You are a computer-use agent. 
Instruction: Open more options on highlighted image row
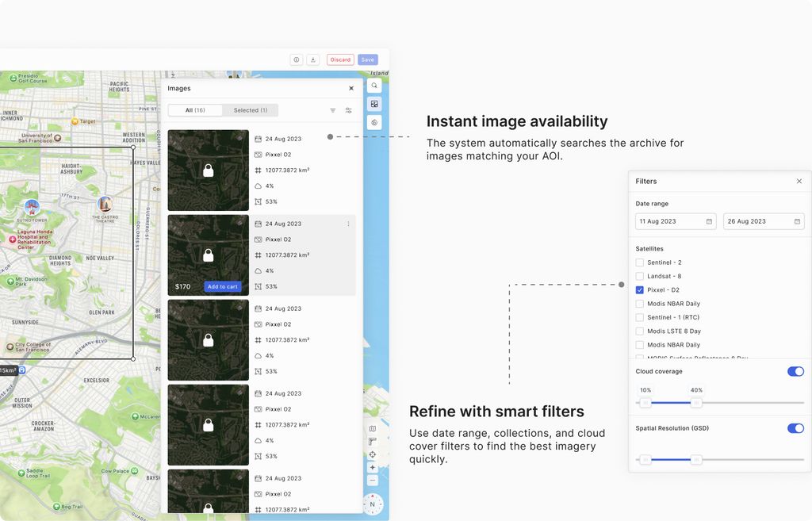(x=348, y=224)
